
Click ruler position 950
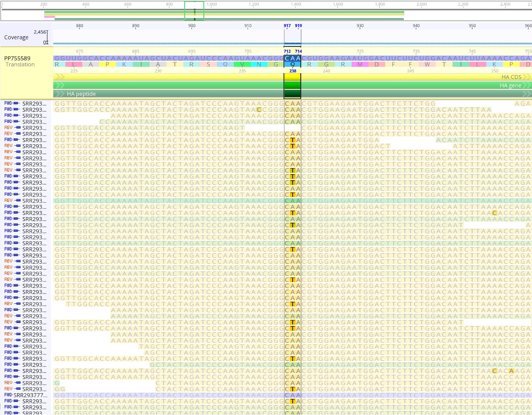point(472,26)
